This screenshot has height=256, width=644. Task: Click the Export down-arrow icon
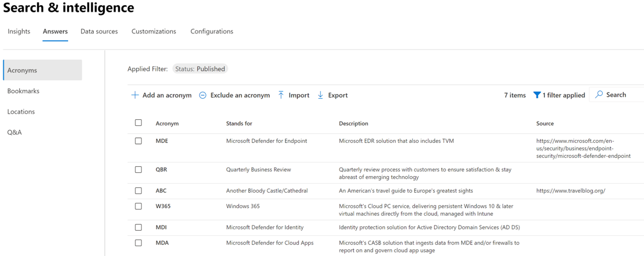click(320, 95)
